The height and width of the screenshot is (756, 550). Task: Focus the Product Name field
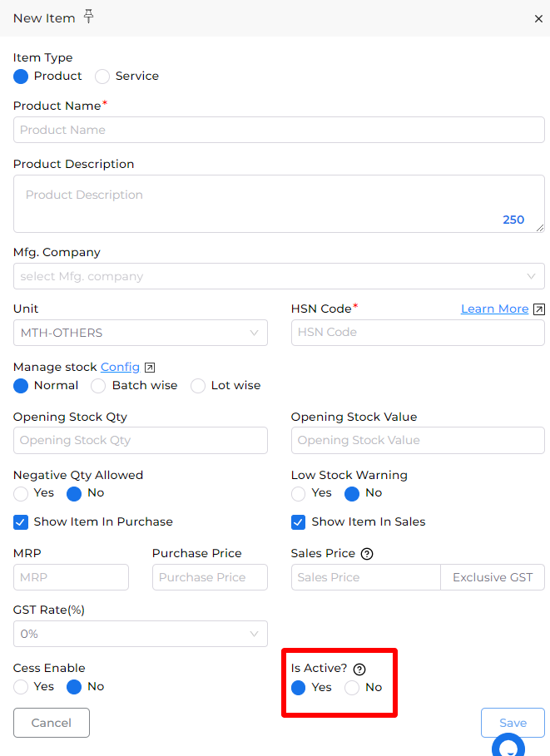pyautogui.click(x=279, y=130)
